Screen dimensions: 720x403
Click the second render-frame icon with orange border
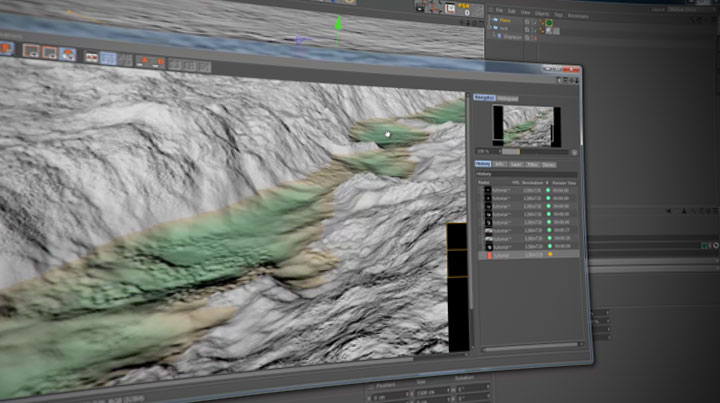coord(50,52)
